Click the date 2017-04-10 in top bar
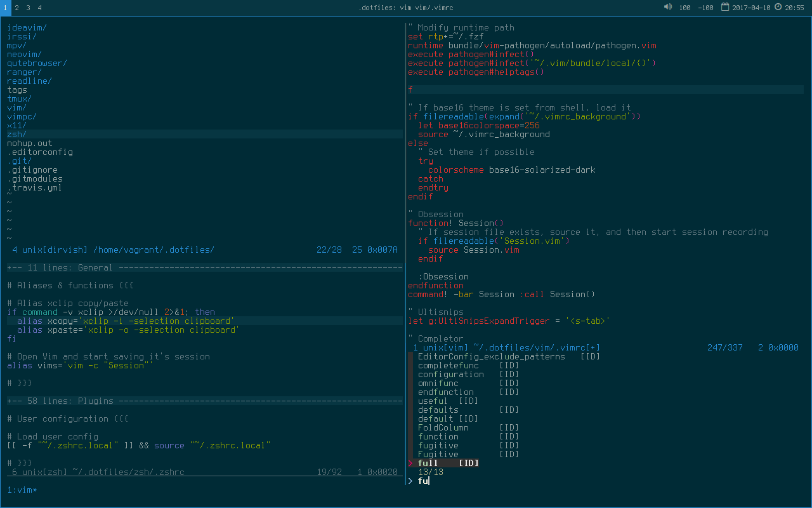This screenshot has height=508, width=812. click(751, 8)
